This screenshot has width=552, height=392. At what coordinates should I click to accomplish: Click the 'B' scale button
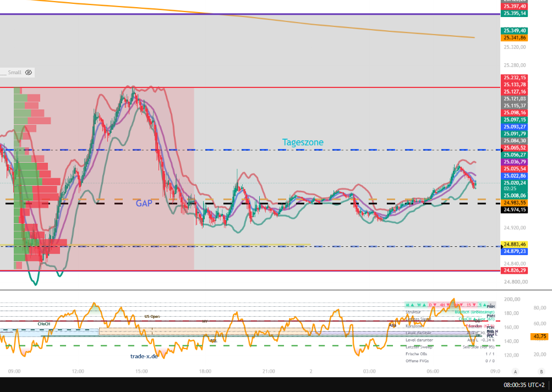click(x=542, y=372)
